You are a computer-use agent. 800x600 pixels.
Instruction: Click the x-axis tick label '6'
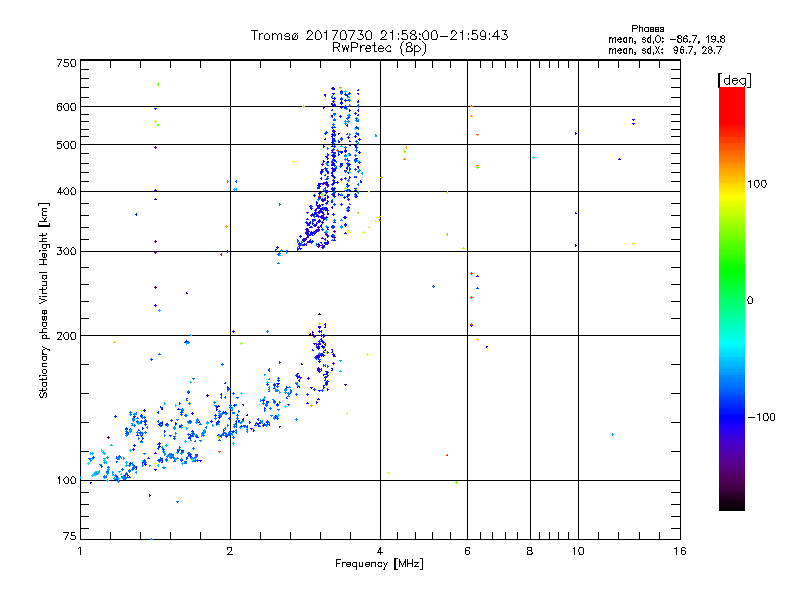tap(467, 551)
